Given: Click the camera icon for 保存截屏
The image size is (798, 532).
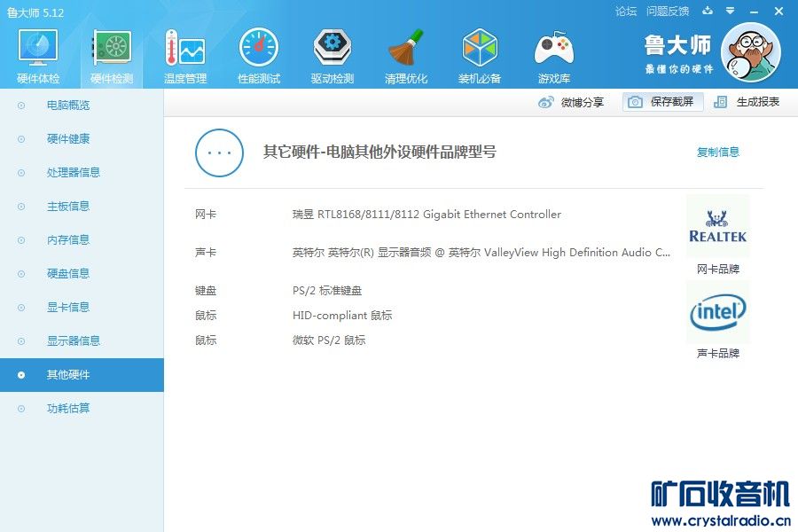Looking at the screenshot, I should pyautogui.click(x=635, y=102).
